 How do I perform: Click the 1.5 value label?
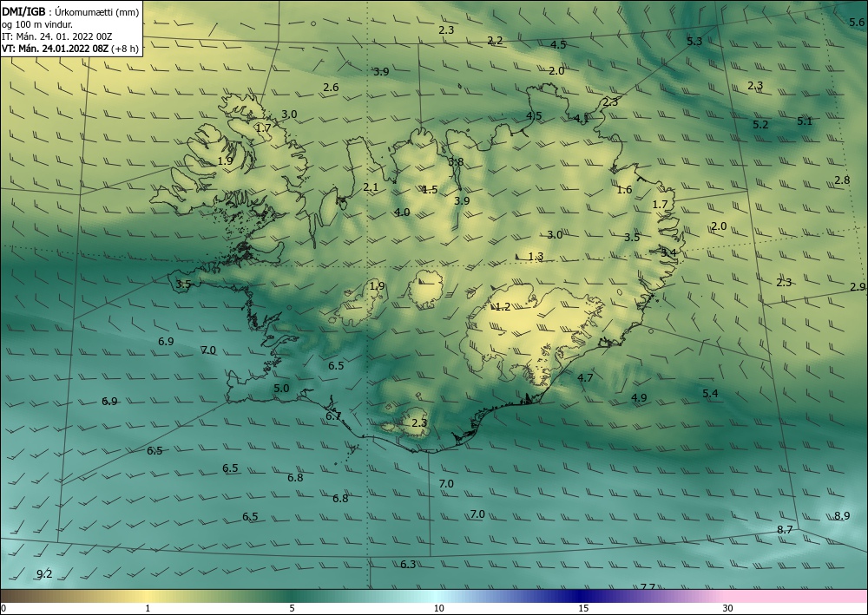tap(431, 190)
